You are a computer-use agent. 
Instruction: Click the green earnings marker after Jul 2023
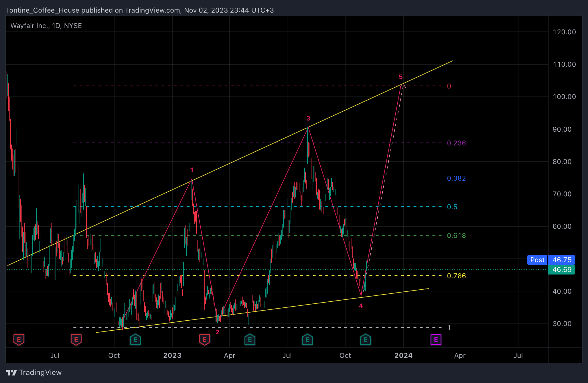click(307, 340)
